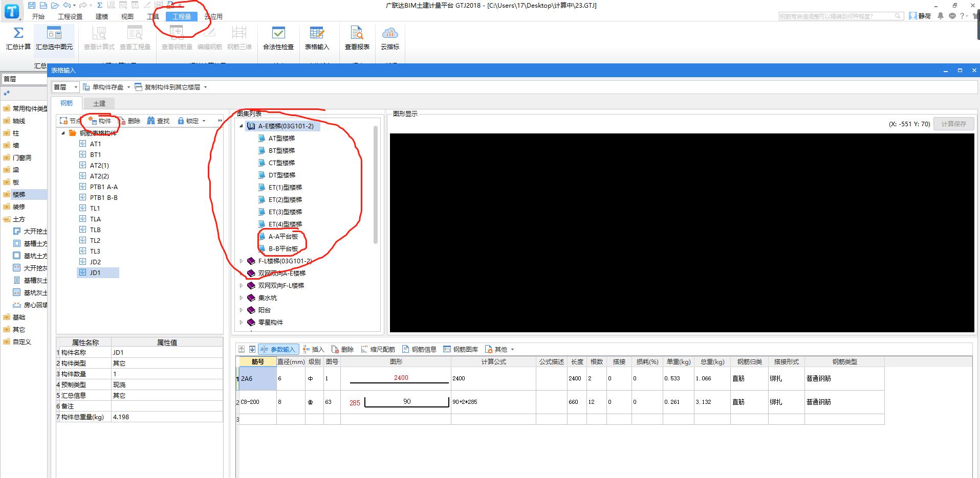Screen dimensions: 980x478
Task: Select A-A平台板 in atlas list
Action: click(x=283, y=236)
